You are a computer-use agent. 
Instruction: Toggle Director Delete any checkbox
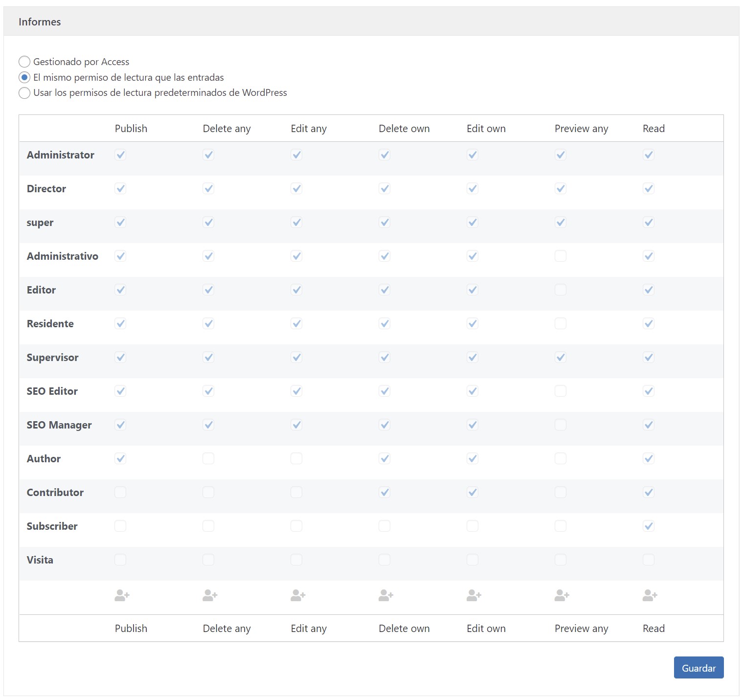click(208, 188)
